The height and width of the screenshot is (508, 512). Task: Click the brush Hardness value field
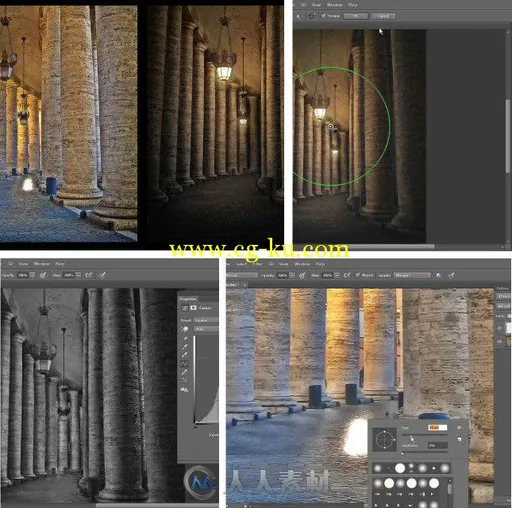[437, 445]
